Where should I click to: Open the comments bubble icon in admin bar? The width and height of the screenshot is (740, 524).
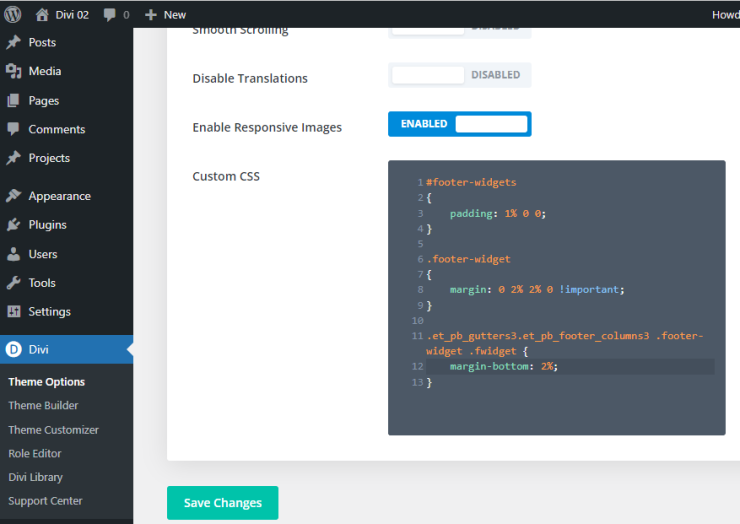109,15
